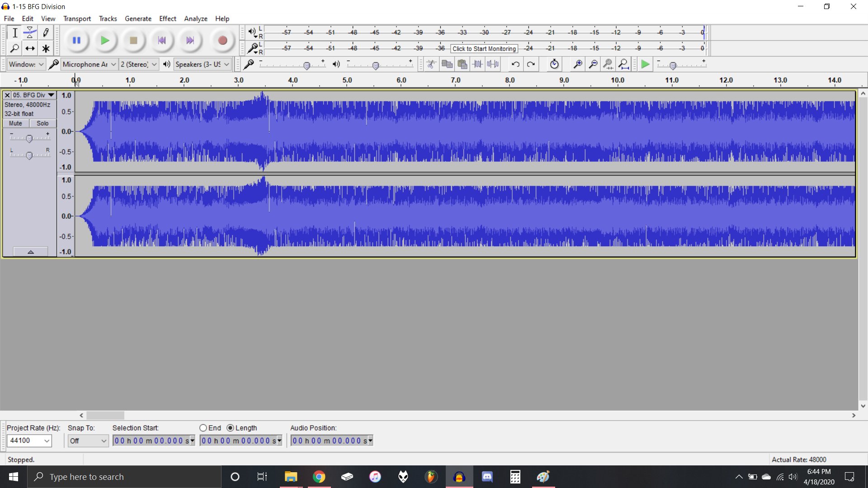Solo the BFG Division track
Image resolution: width=868 pixels, height=488 pixels.
coord(42,123)
